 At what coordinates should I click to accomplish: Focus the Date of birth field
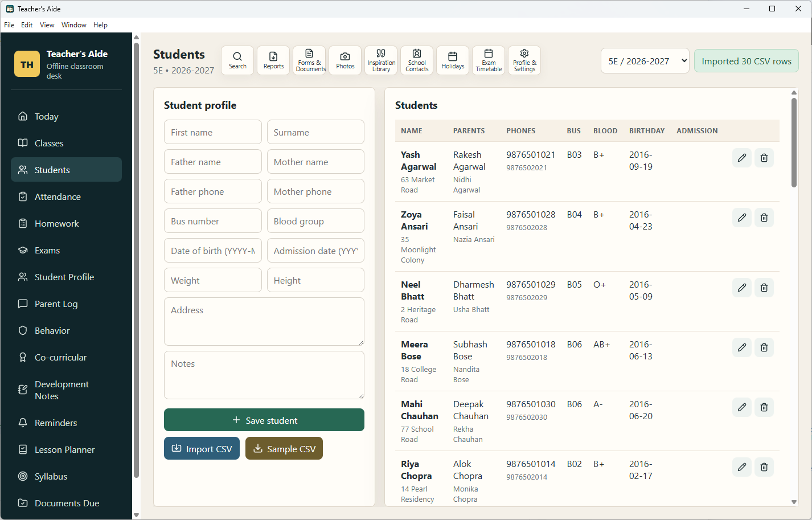(213, 251)
